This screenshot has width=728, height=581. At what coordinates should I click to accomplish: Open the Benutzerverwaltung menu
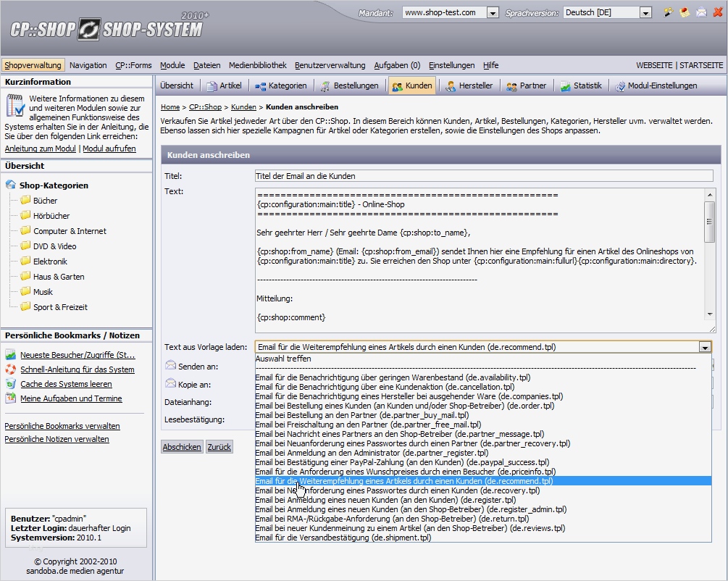pyautogui.click(x=330, y=65)
